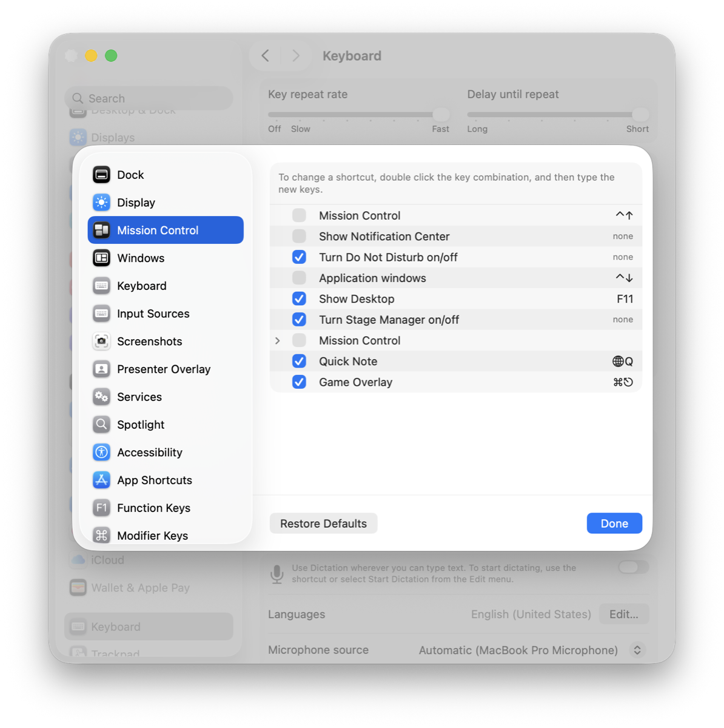Image resolution: width=724 pixels, height=728 pixels.
Task: Click the back arrow beside Keyboard title
Action: [x=265, y=56]
